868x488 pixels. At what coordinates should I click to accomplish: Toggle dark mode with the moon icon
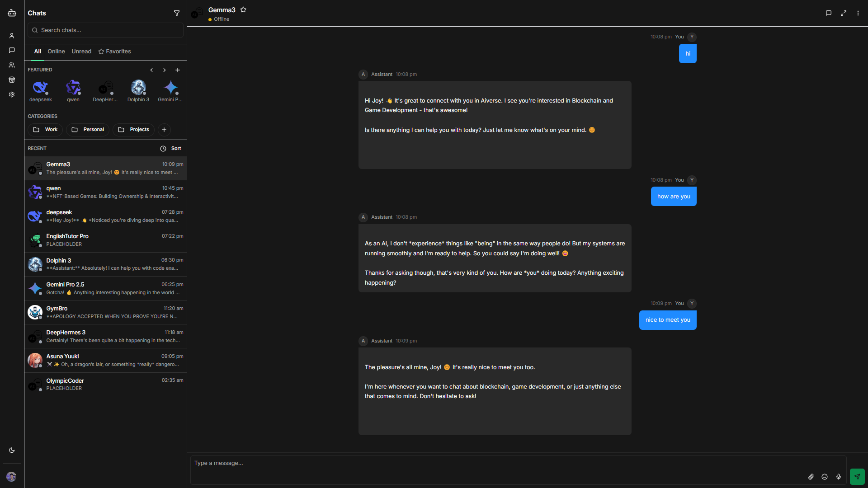12,450
